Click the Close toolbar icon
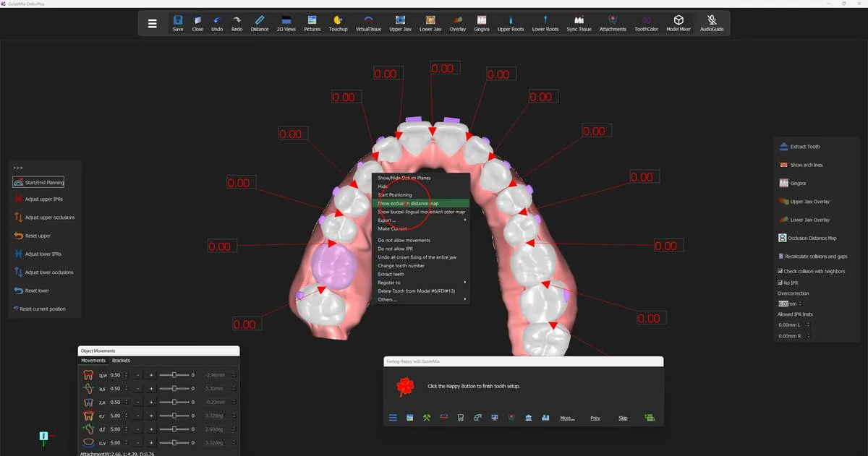Image resolution: width=868 pixels, height=456 pixels. coord(197,23)
